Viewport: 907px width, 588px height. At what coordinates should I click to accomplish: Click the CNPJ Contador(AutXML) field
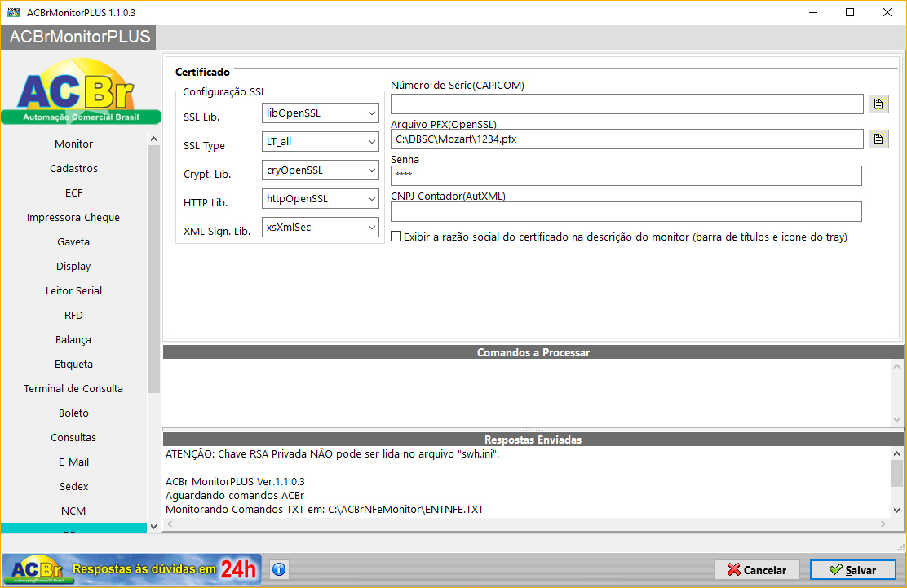click(x=626, y=211)
